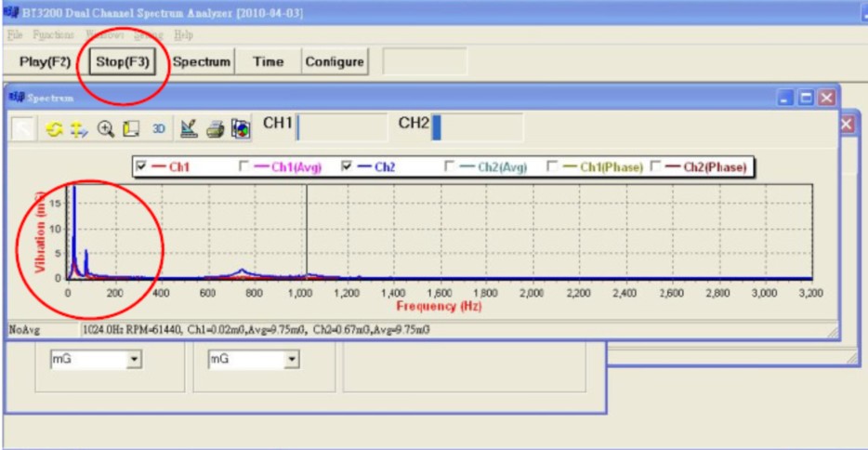Click the tall Ch2 peak near 30 Hz

click(x=74, y=230)
